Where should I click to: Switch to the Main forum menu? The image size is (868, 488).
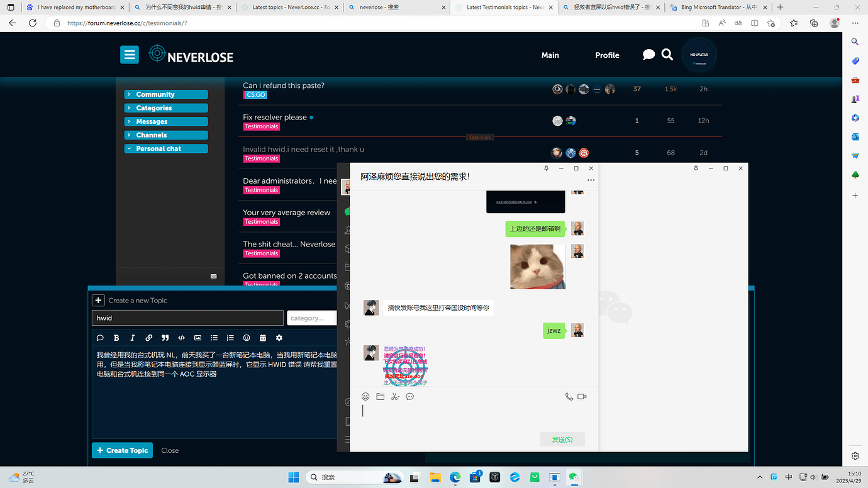[x=550, y=55]
